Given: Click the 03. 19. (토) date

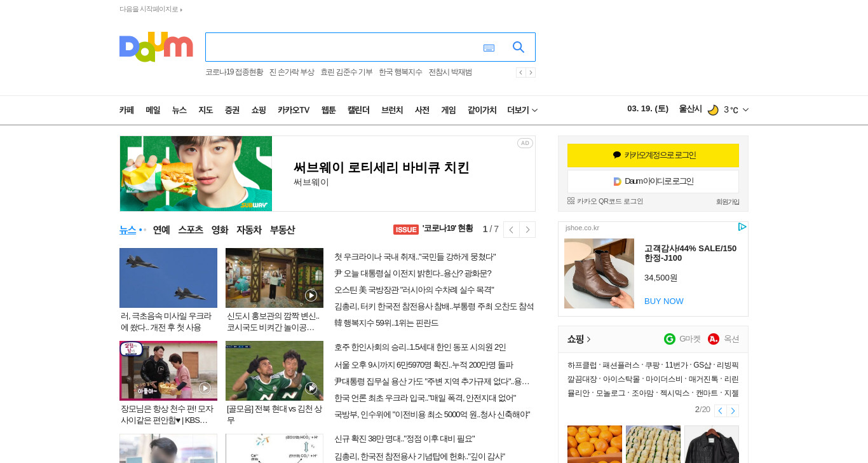Looking at the screenshot, I should coord(648,109).
